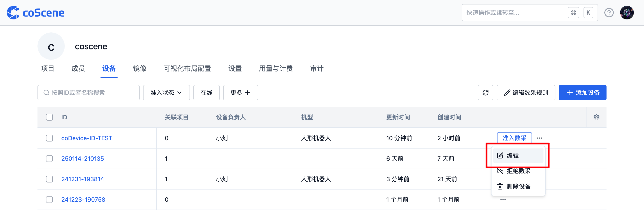Click the 更新时间 column header
The height and width of the screenshot is (210, 644).
coord(398,117)
